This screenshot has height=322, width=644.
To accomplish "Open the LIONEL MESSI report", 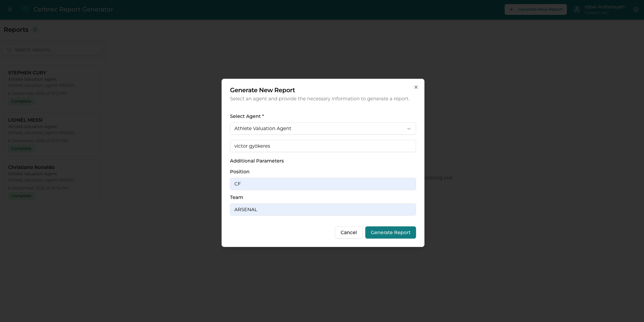I will 52,134.
